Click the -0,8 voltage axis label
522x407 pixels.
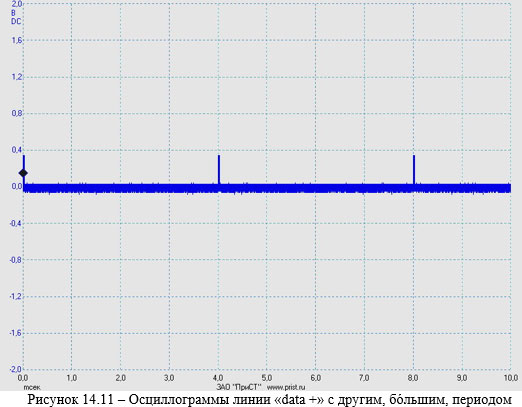(15, 260)
